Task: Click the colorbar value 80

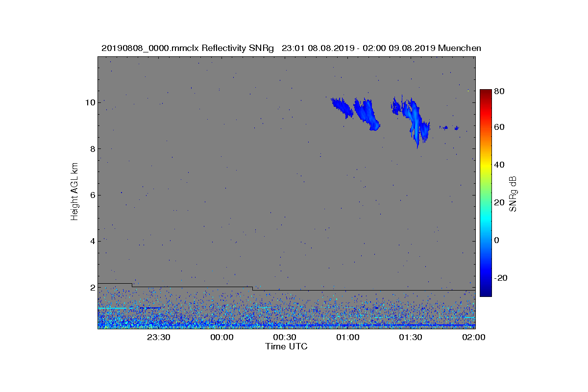Action: point(499,91)
